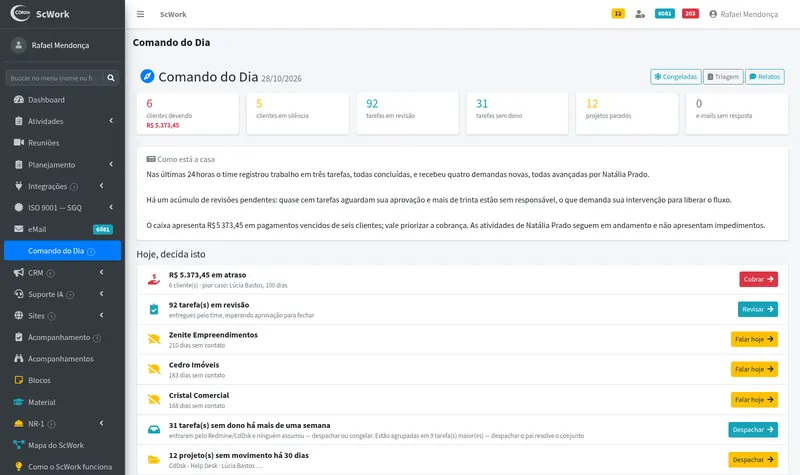Open Reuniões in the sidebar
Screen dimensions: 800x475
[62, 143]
